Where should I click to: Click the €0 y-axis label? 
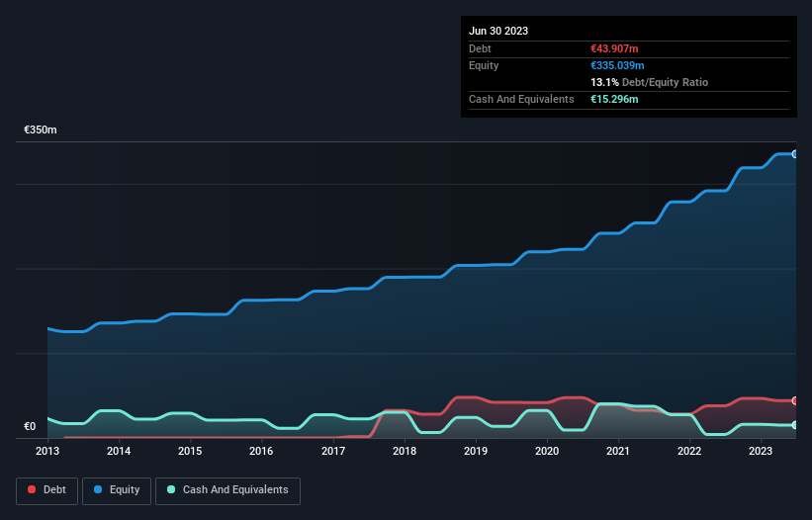tap(30, 427)
